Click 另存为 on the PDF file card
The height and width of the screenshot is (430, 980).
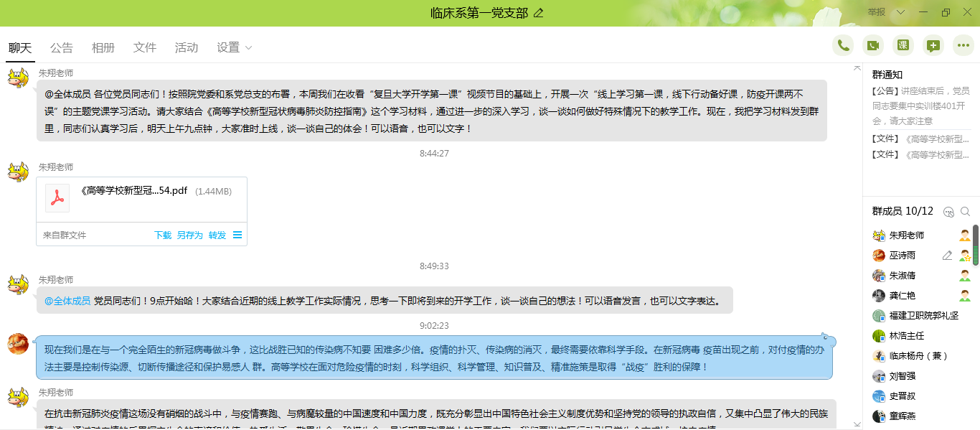pos(190,235)
